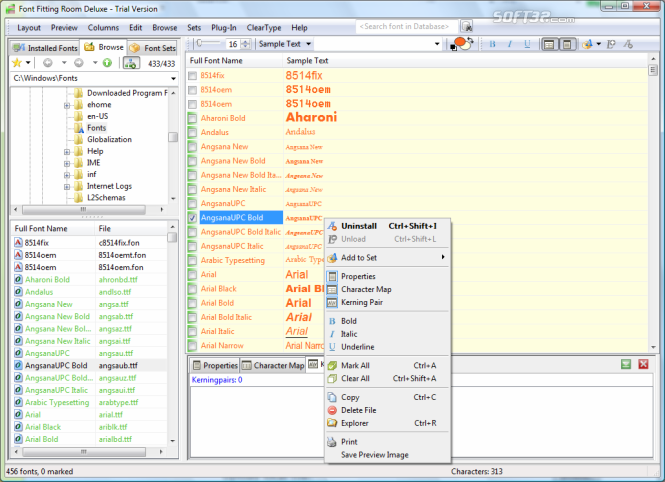Click the font size 16 stepper arrows
The height and width of the screenshot is (482, 665).
pyautogui.click(x=246, y=44)
